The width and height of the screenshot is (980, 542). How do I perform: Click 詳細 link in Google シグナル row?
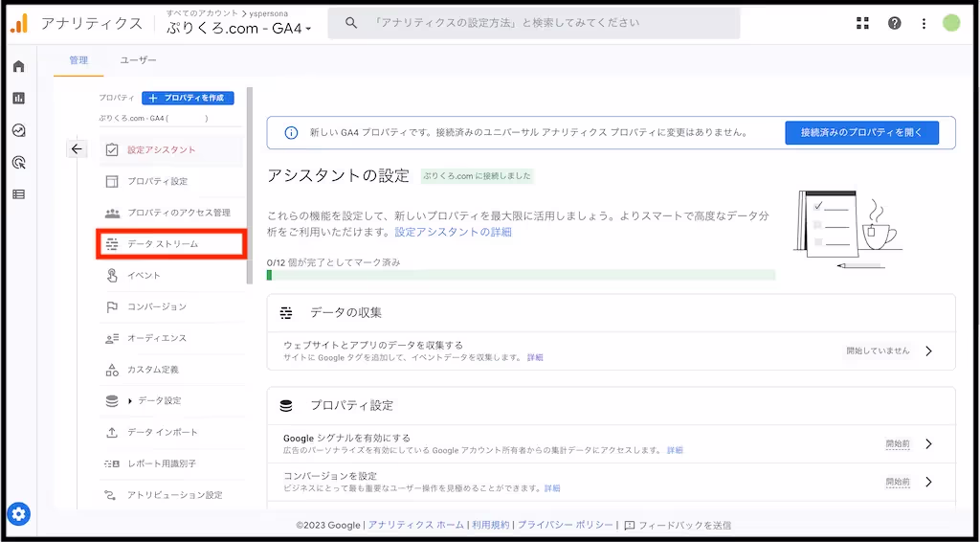tap(675, 450)
